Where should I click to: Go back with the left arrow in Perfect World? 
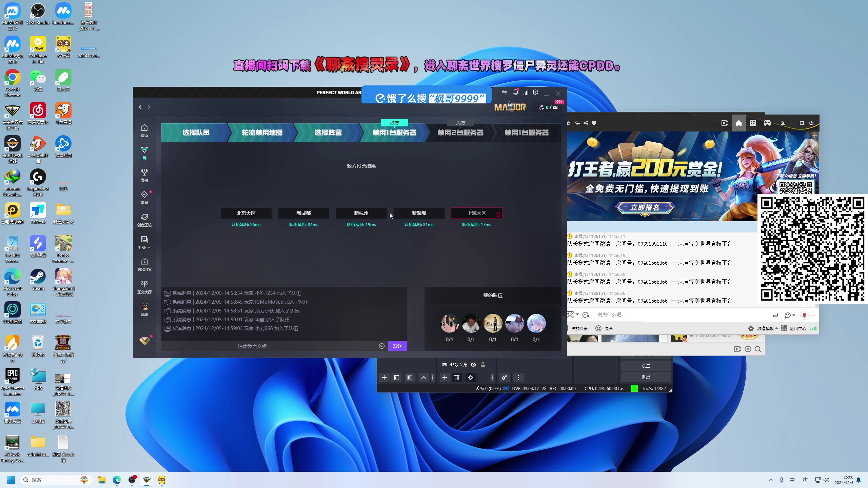(140, 107)
